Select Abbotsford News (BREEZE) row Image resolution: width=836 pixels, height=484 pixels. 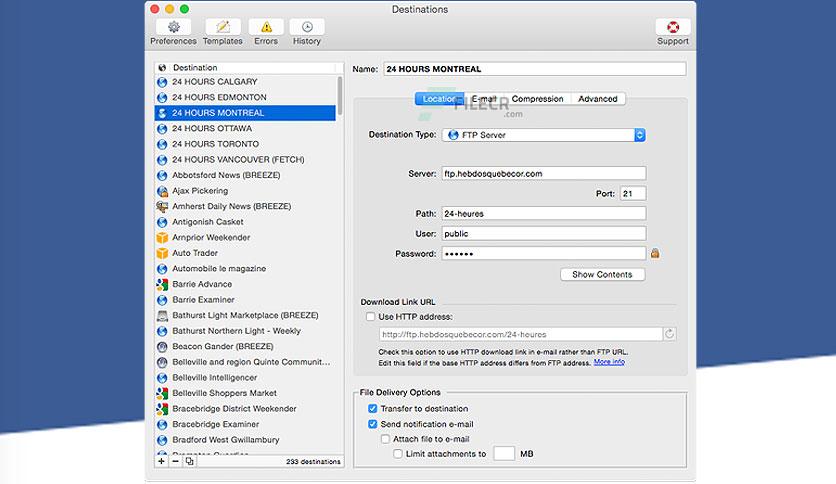pos(245,175)
